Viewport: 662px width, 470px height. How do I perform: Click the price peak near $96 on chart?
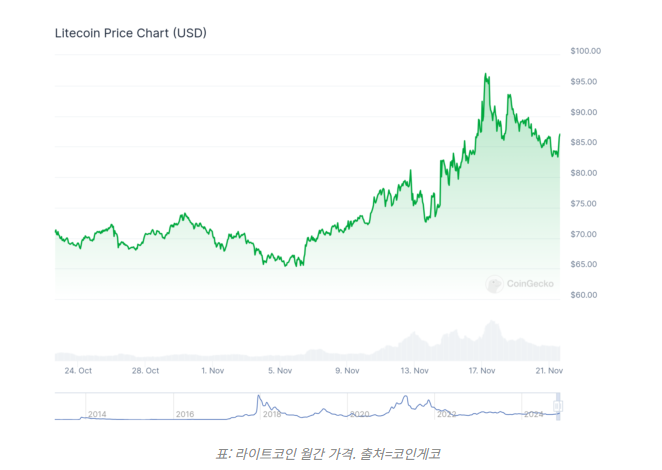pyautogui.click(x=486, y=75)
